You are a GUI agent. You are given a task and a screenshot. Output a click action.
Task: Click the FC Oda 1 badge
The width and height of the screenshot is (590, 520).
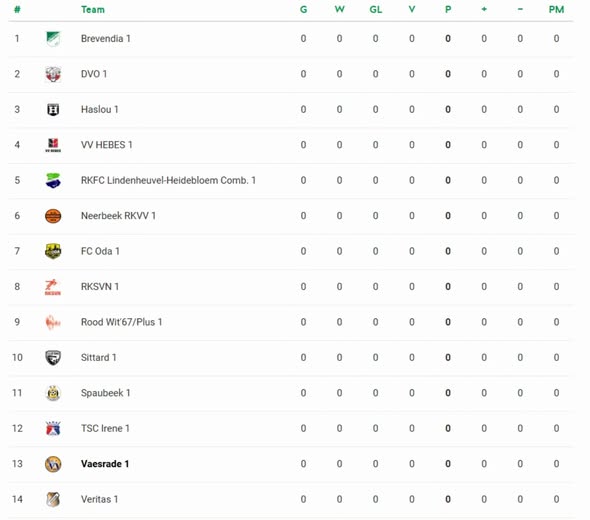pyautogui.click(x=53, y=251)
